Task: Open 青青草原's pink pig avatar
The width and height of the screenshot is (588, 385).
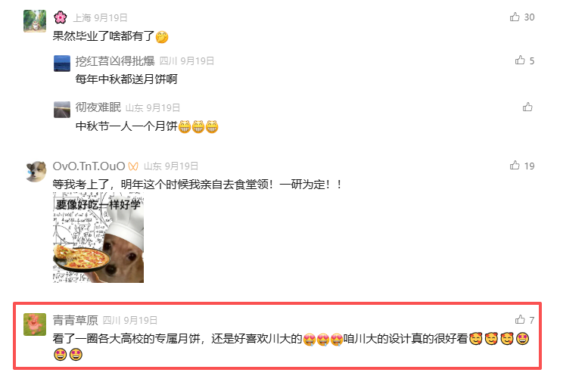Action: click(35, 324)
